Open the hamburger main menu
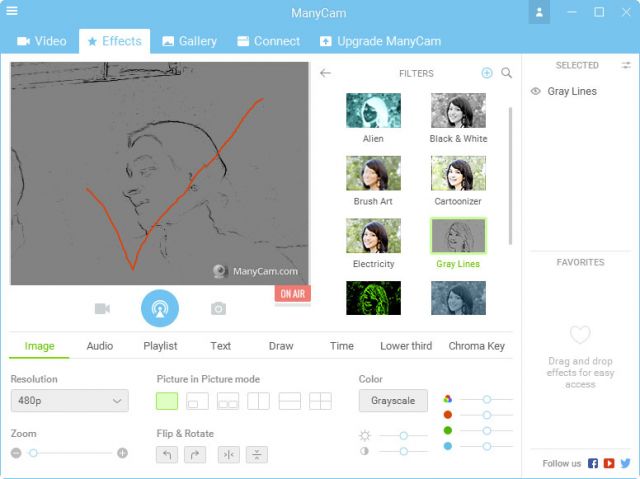The width and height of the screenshot is (640, 479). point(12,11)
